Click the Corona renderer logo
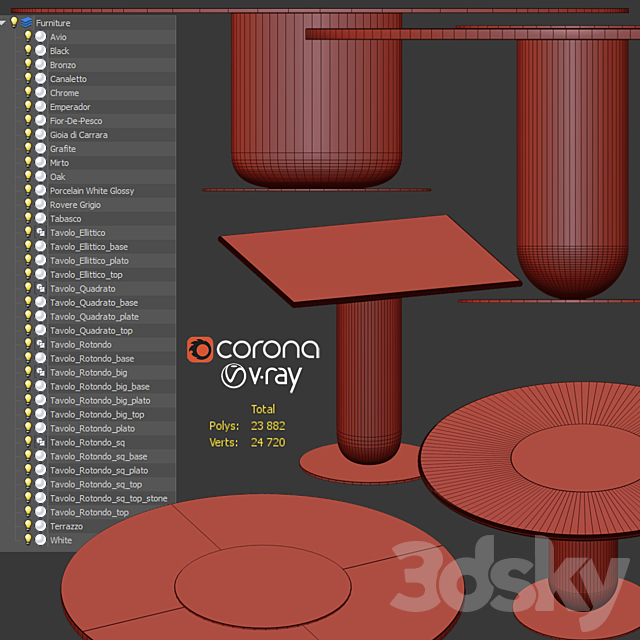This screenshot has height=640, width=640. [x=254, y=349]
